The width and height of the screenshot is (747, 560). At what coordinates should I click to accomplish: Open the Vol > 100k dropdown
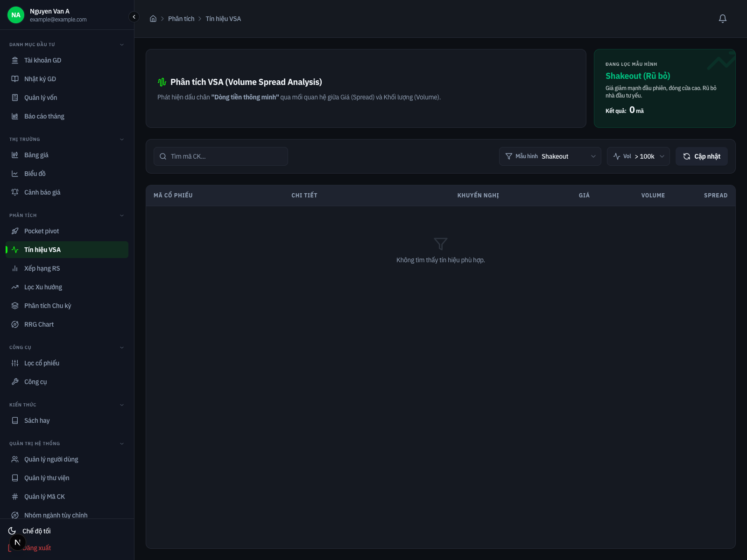click(638, 156)
